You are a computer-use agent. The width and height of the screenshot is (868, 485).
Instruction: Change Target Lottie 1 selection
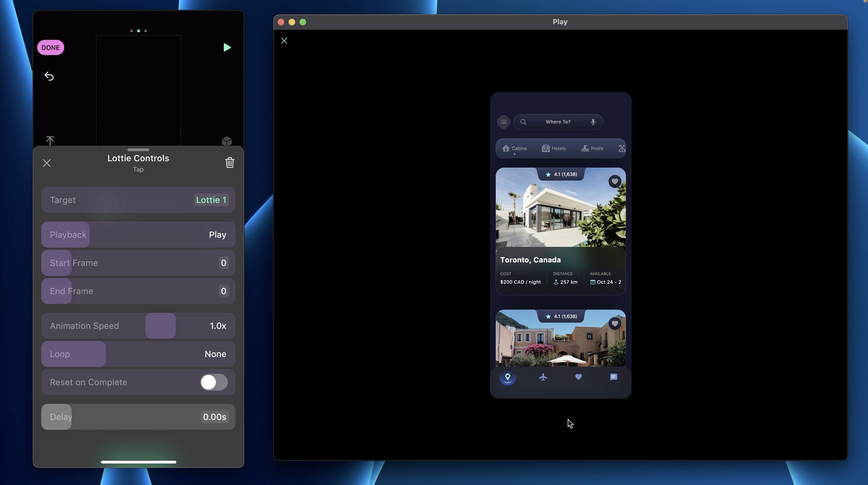point(211,200)
